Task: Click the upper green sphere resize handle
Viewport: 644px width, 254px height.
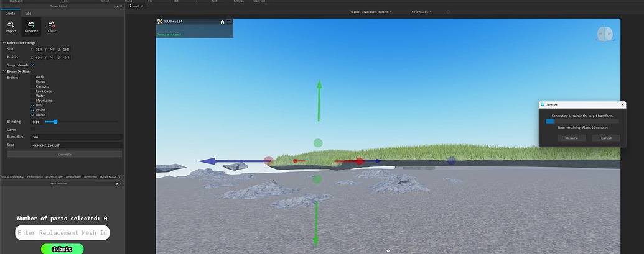Action: 318,143
